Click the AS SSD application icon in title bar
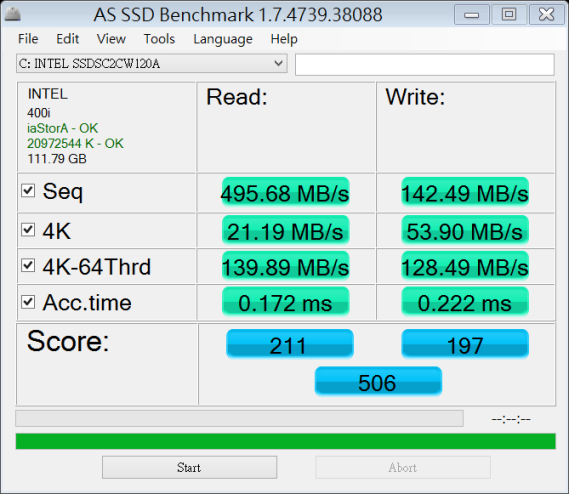Image resolution: width=569 pixels, height=494 pixels. 12,15
